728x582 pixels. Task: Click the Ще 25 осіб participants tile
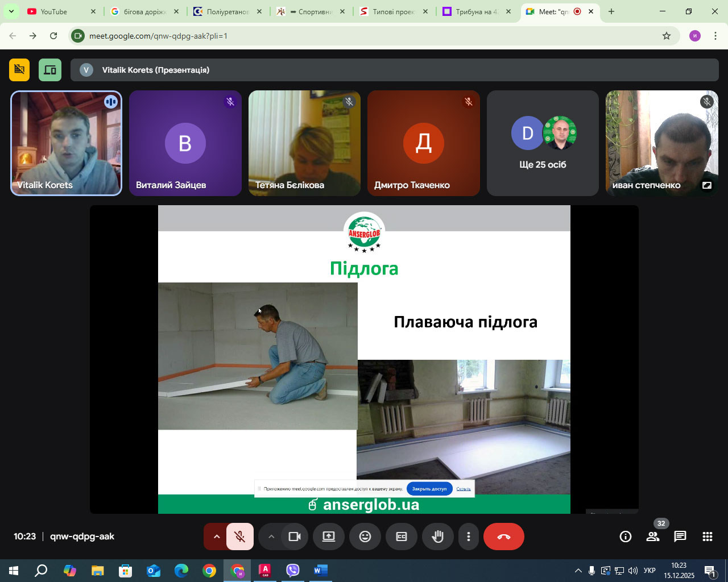[x=543, y=143]
